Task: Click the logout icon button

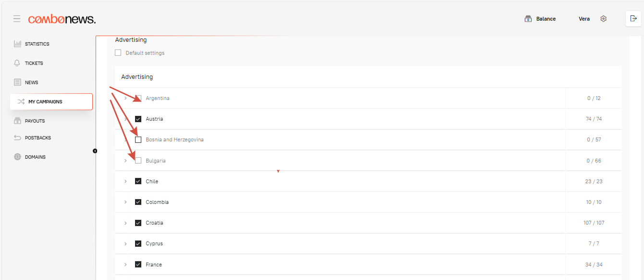Action: (x=633, y=19)
